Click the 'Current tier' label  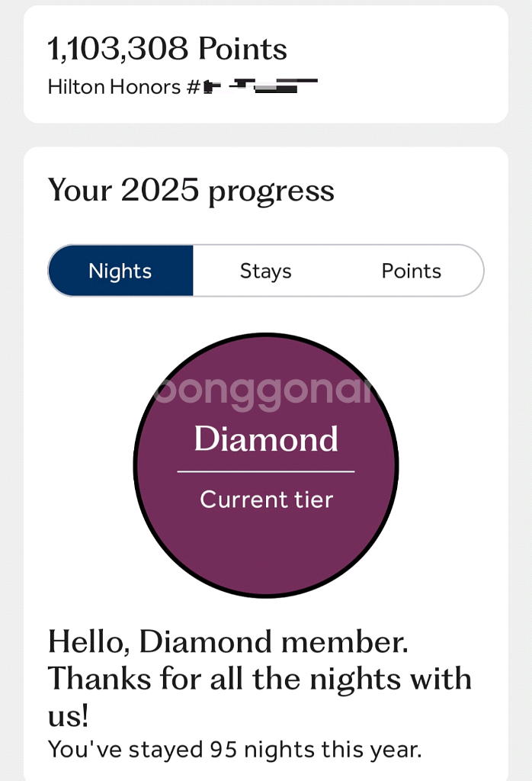(266, 500)
